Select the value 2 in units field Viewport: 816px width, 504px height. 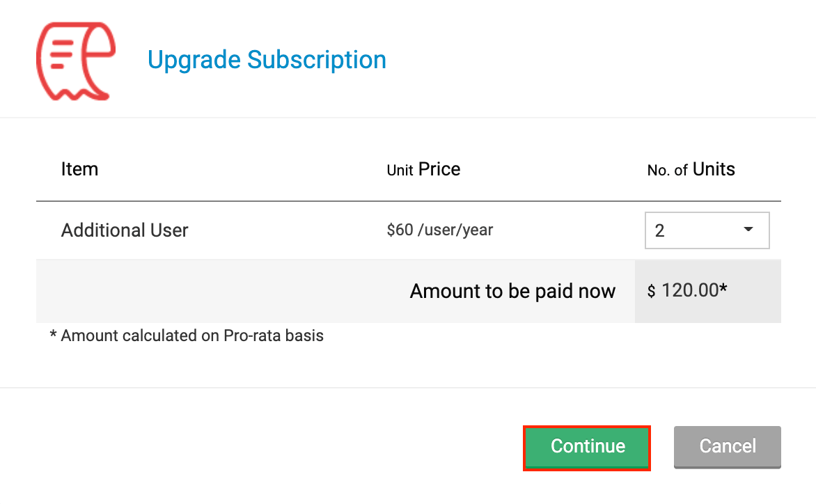point(660,230)
